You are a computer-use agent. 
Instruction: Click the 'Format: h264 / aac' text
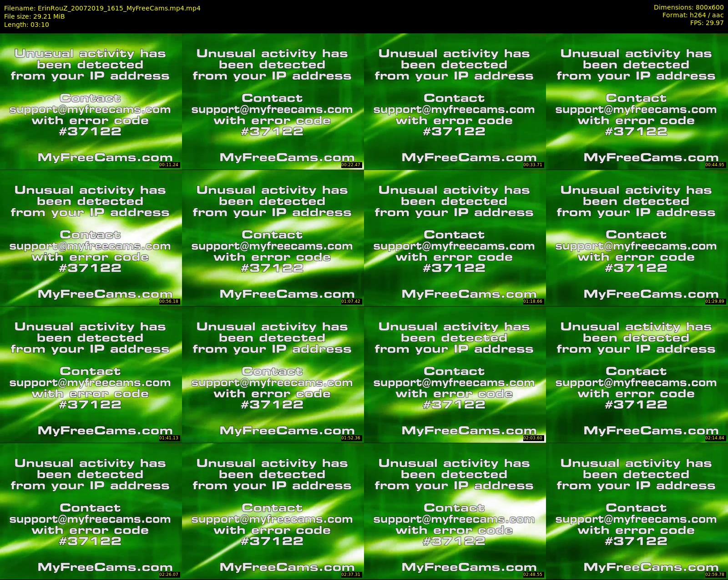click(693, 15)
